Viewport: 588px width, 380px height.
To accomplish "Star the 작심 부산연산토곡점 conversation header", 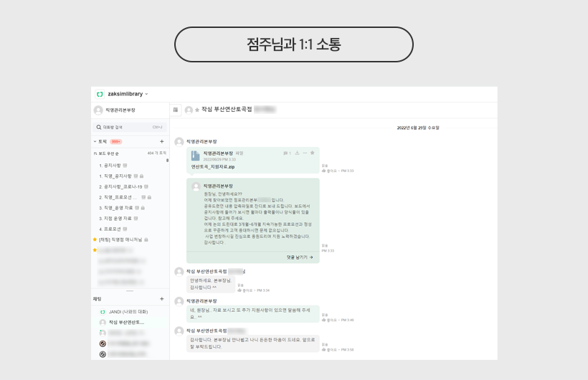I will [197, 110].
